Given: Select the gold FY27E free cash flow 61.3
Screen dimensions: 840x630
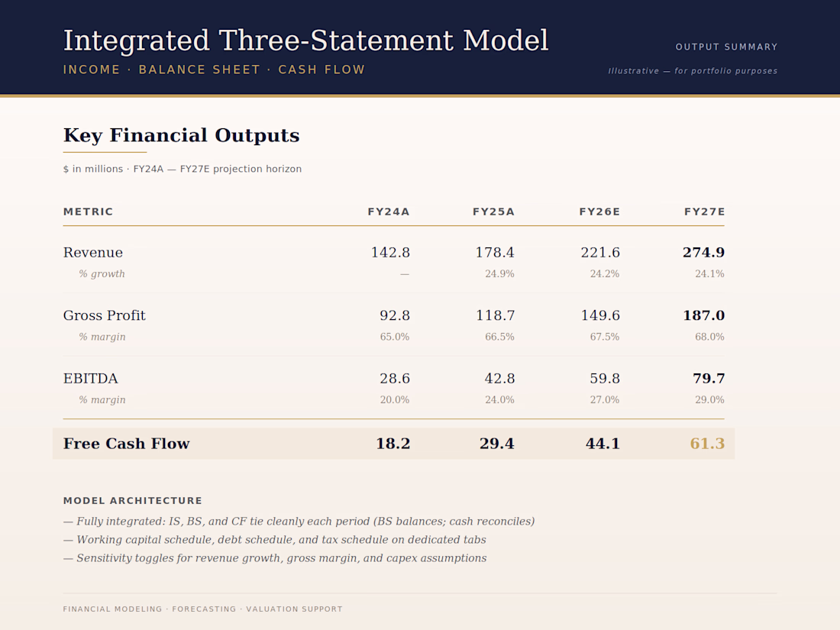Looking at the screenshot, I should pos(707,444).
